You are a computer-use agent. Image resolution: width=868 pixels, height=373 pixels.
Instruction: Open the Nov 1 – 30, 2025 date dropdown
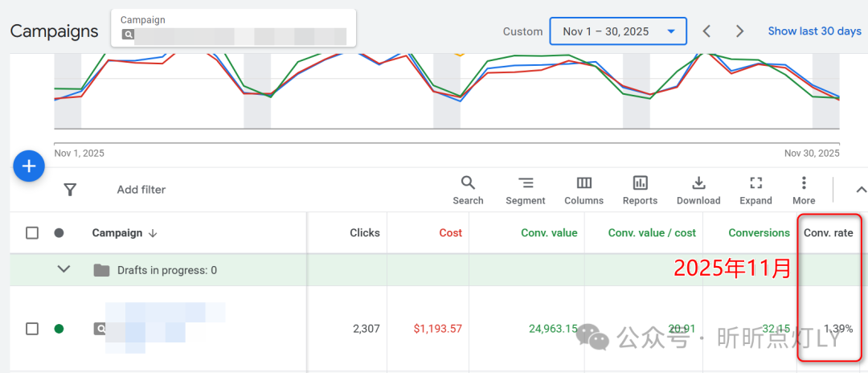click(x=618, y=31)
